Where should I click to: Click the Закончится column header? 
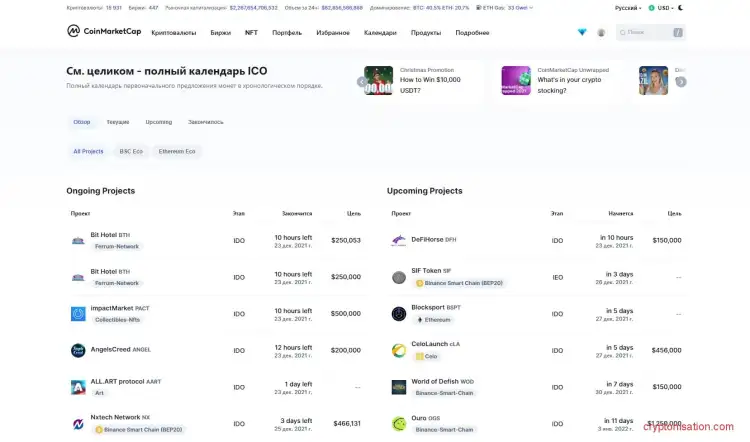pyautogui.click(x=297, y=214)
